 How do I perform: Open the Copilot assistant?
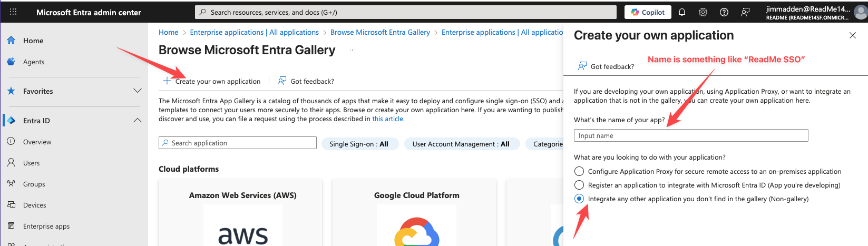[x=648, y=12]
